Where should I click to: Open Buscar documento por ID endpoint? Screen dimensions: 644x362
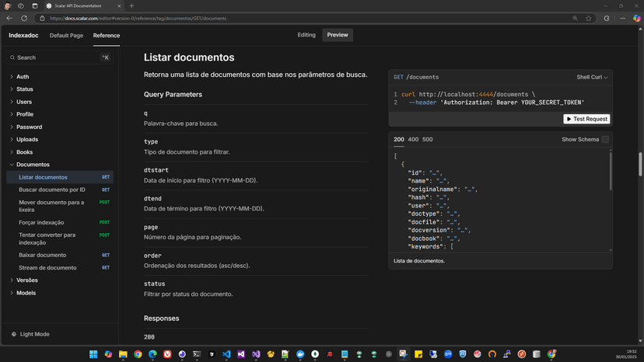(60, 190)
